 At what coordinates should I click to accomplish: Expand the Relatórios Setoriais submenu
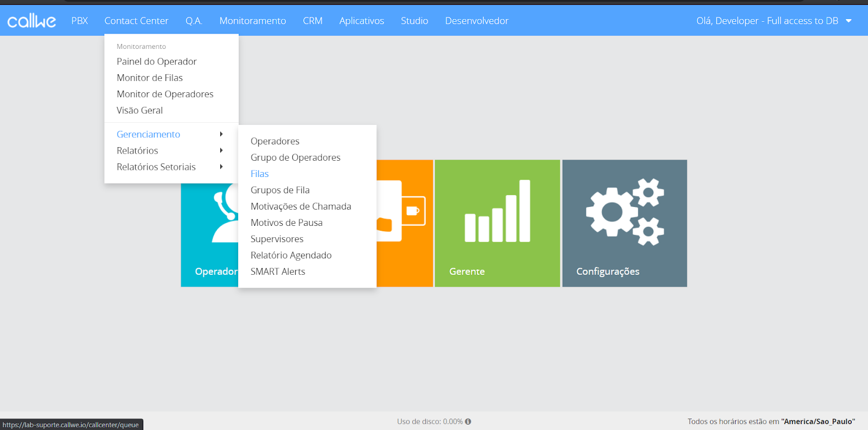pos(156,167)
